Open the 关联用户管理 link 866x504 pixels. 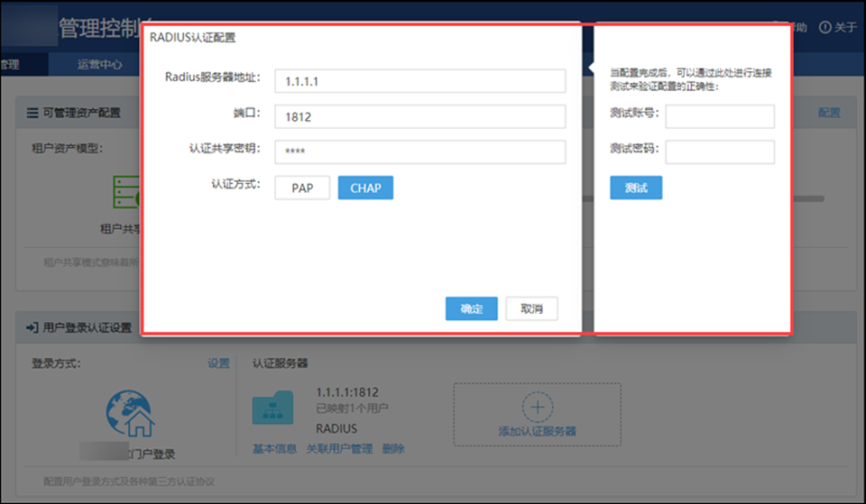point(339,449)
